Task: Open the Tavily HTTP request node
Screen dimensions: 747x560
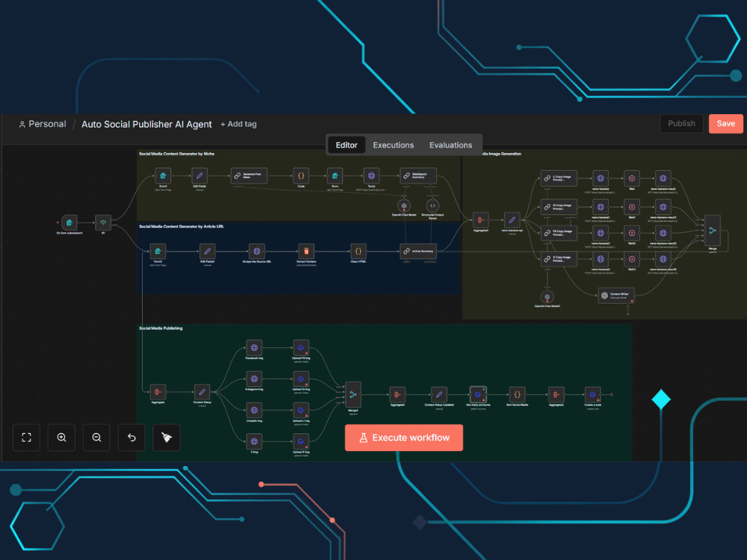Action: pos(371,175)
